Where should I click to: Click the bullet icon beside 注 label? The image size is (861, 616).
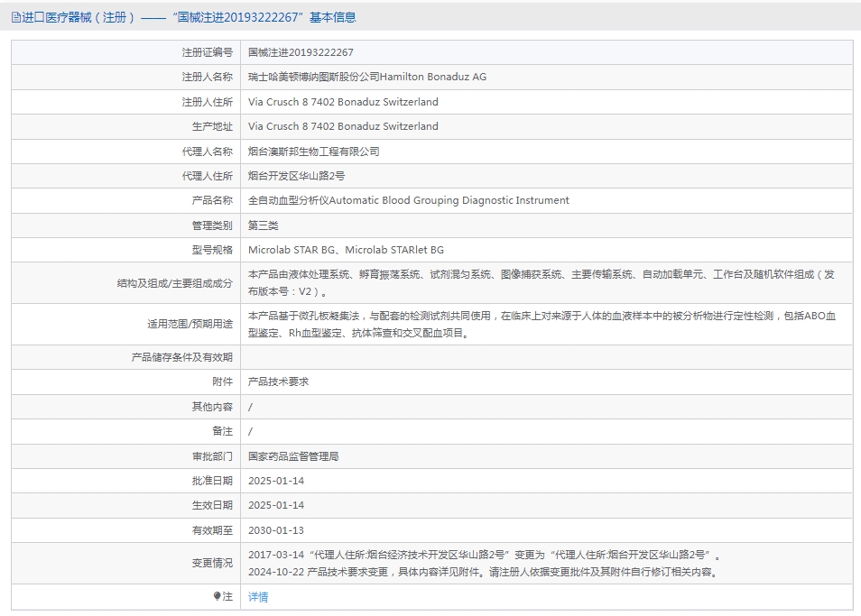(218, 596)
